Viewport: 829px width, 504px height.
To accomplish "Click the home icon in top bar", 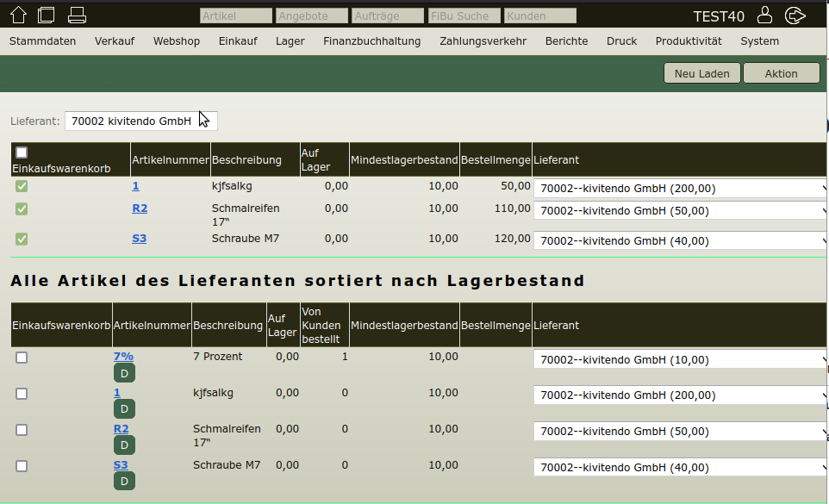I will [18, 15].
